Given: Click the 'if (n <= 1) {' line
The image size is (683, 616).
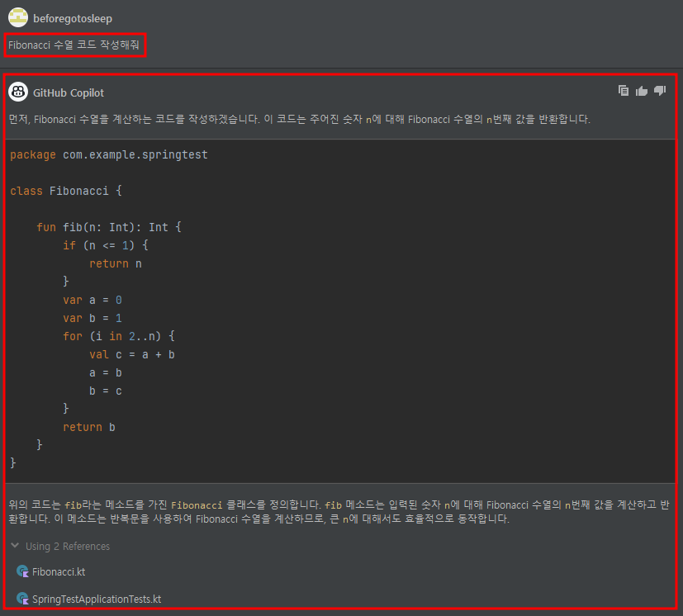Looking at the screenshot, I should (106, 245).
